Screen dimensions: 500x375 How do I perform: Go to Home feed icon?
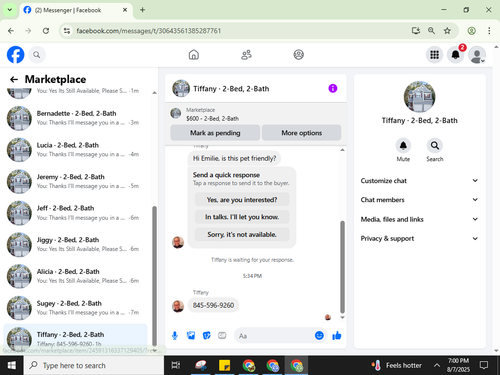pyautogui.click(x=194, y=55)
